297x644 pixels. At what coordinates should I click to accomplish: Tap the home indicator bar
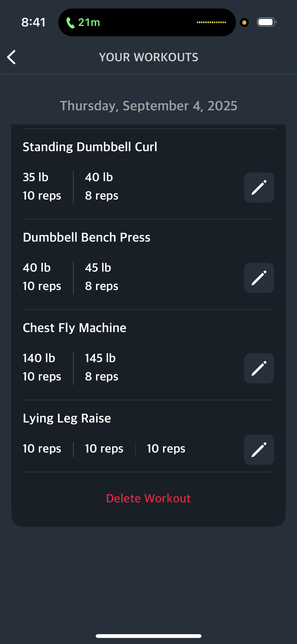coord(148,636)
